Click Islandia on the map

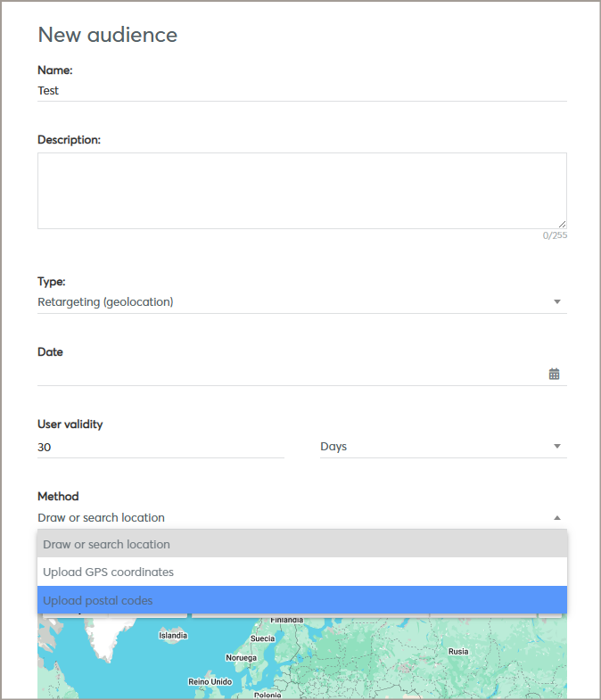[173, 636]
